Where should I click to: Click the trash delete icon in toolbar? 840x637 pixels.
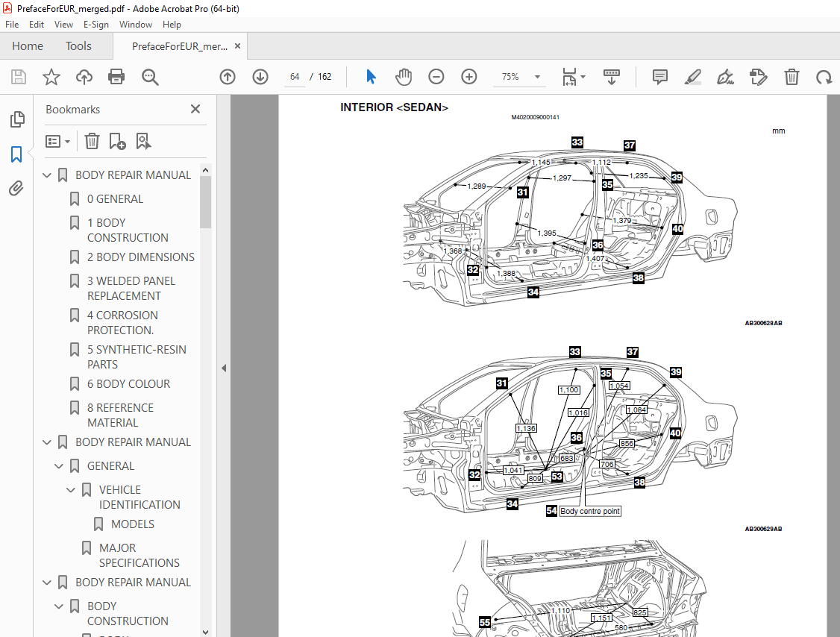click(x=792, y=77)
